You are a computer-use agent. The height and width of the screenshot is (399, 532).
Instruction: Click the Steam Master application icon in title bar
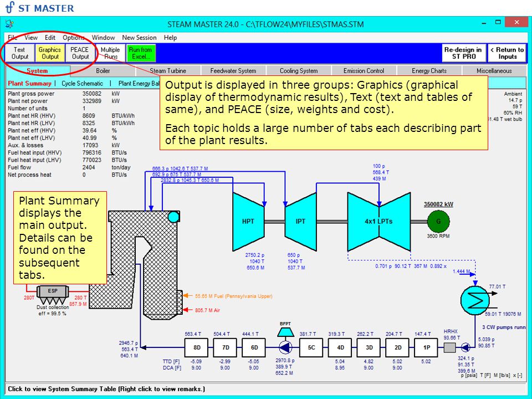9,24
